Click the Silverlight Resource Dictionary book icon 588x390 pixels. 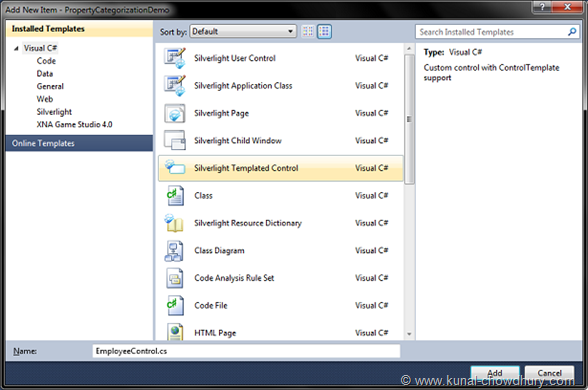click(174, 223)
